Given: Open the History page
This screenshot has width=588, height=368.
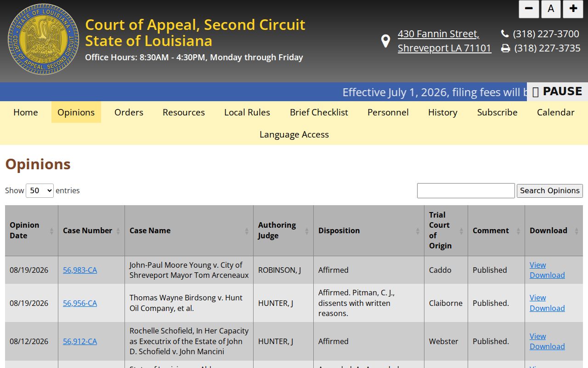Looking at the screenshot, I should 443,112.
